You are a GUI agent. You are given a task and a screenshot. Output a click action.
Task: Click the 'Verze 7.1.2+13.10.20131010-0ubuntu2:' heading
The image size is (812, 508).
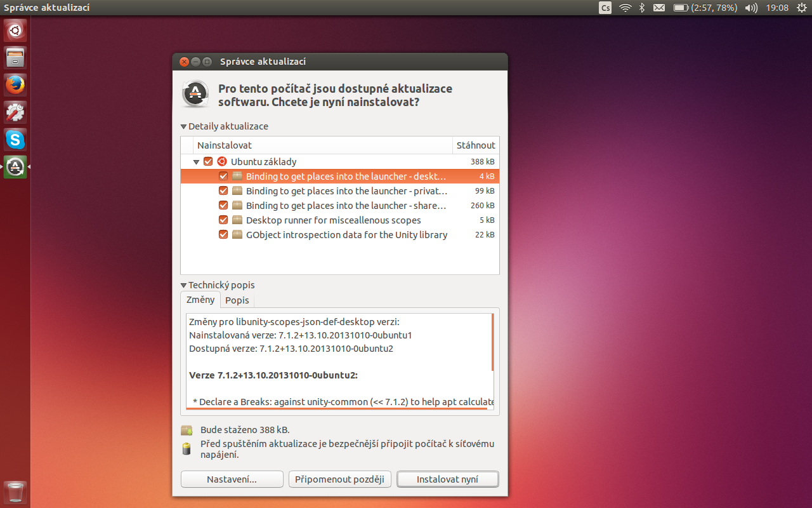click(273, 375)
